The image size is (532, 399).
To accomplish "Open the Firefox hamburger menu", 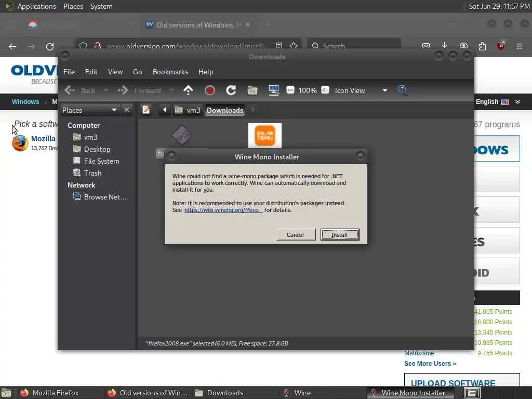I will [520, 46].
